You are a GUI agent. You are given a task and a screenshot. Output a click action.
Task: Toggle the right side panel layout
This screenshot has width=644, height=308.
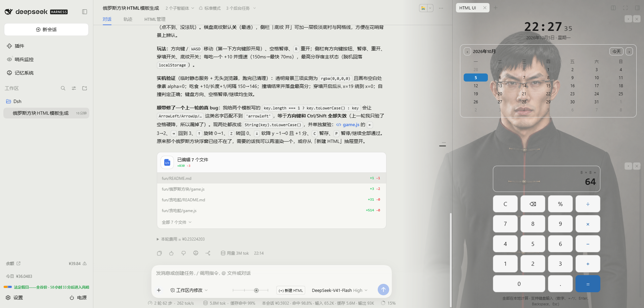pos(637,8)
